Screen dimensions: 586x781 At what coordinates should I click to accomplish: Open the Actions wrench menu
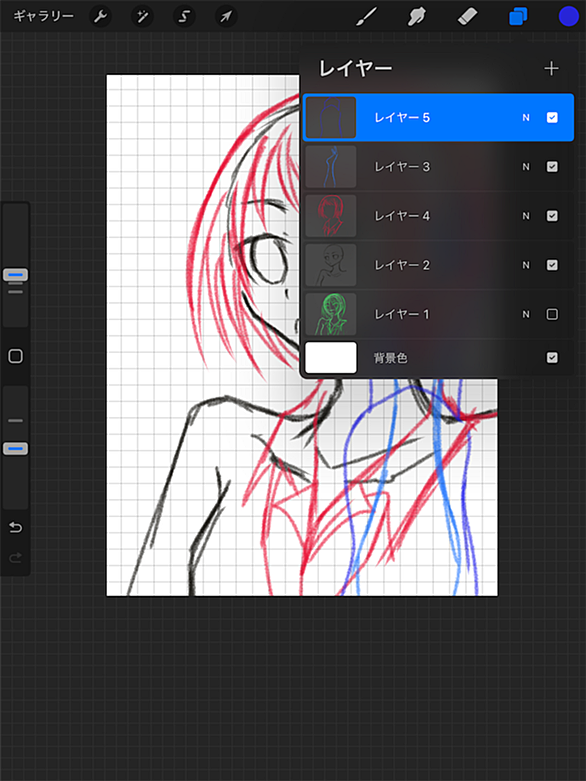tap(101, 16)
